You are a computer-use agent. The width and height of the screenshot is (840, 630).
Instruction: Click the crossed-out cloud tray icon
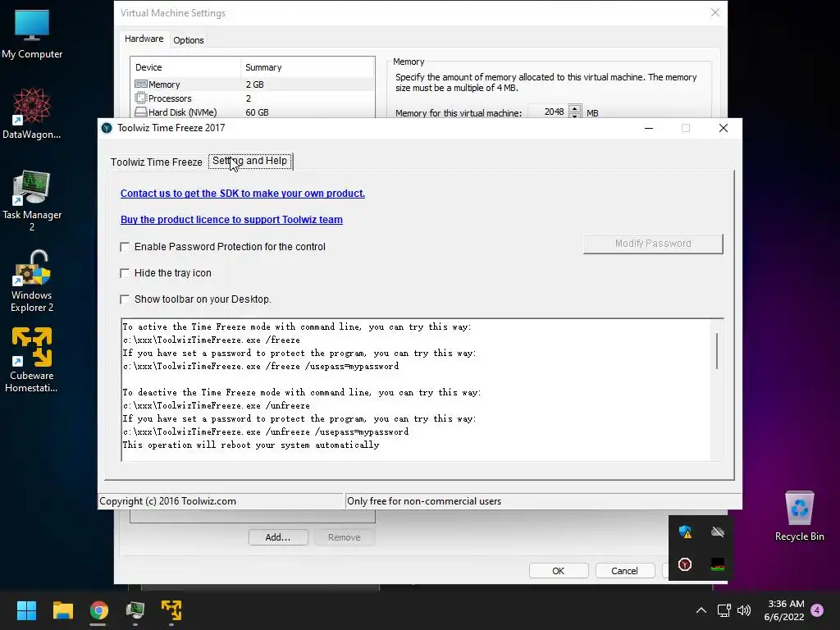pyautogui.click(x=717, y=532)
